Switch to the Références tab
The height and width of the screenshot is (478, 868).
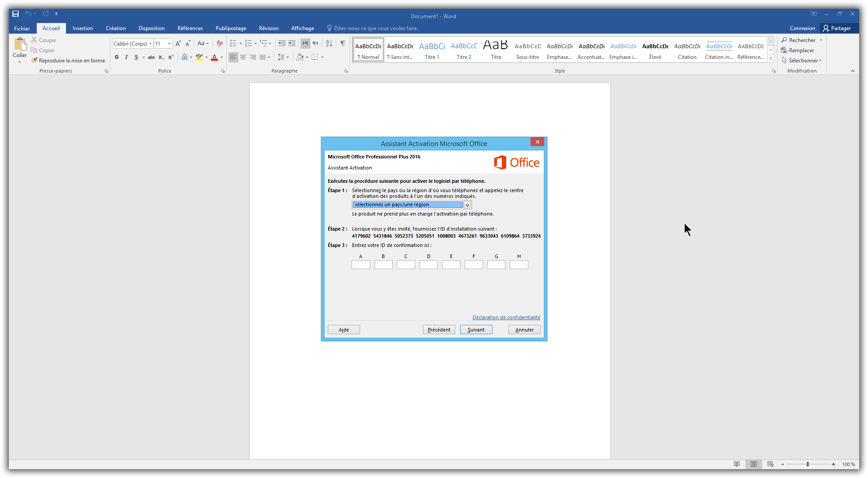click(x=190, y=28)
